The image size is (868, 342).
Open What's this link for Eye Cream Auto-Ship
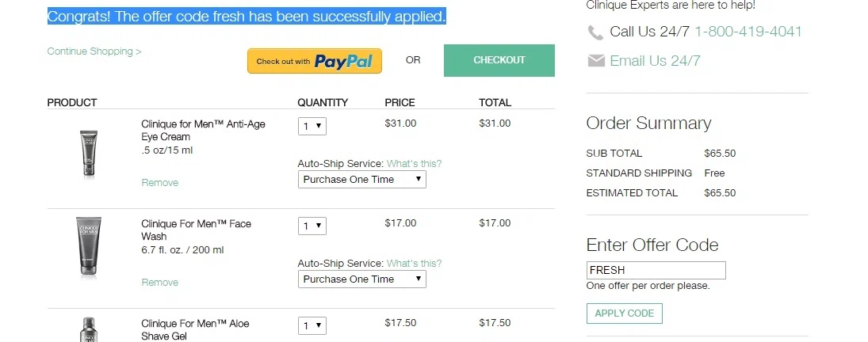(414, 164)
